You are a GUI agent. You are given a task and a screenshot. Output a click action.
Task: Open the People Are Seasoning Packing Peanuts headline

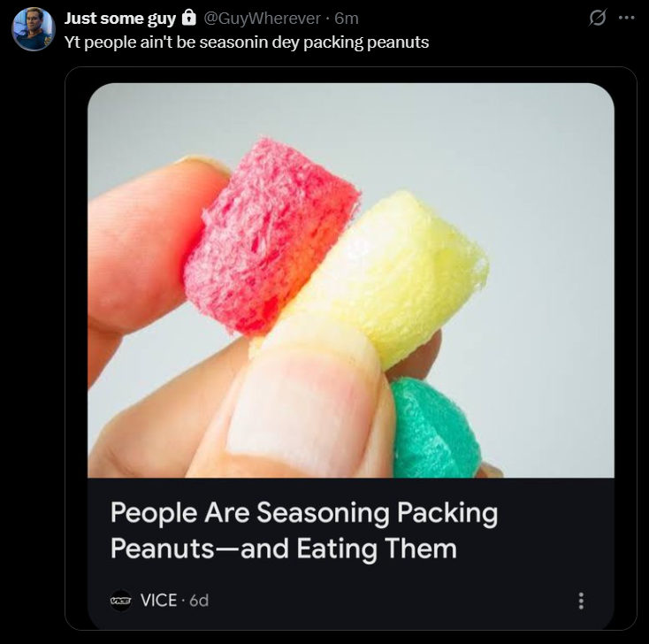[x=304, y=531]
